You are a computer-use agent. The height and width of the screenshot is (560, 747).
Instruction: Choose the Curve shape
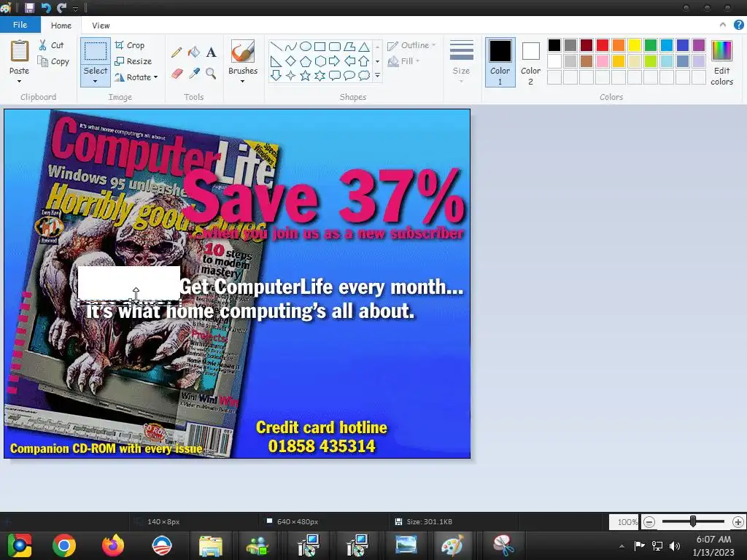pos(290,46)
